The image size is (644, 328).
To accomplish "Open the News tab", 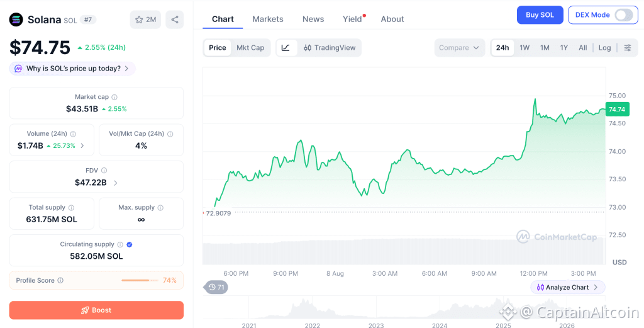I will click(313, 19).
